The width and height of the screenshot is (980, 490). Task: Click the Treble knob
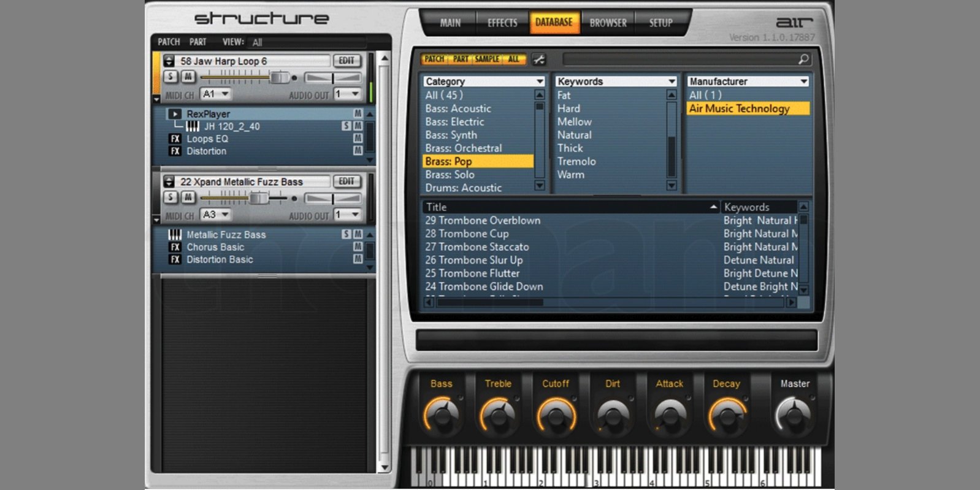(x=498, y=416)
